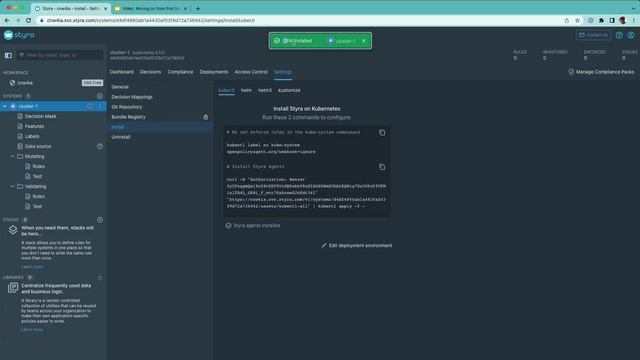
Task: Collapse the cluster-1 system tree
Action: [x=5, y=106]
